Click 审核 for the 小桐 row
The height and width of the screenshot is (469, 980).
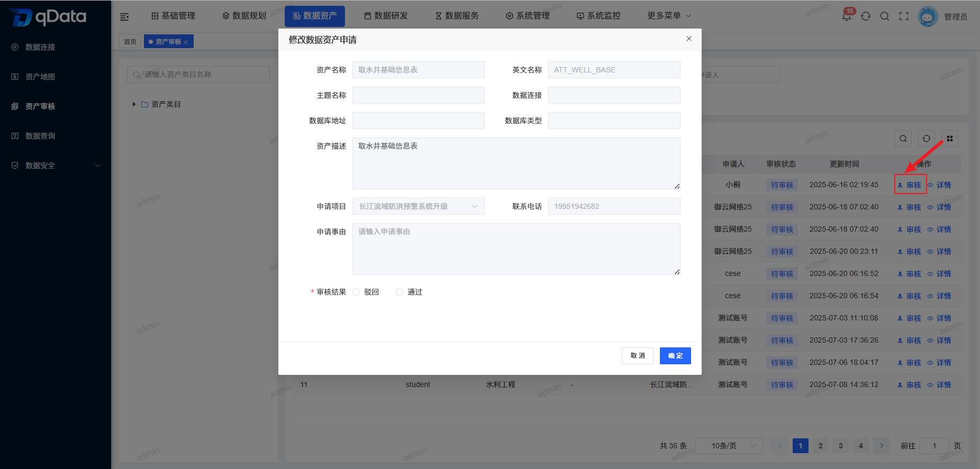point(910,185)
